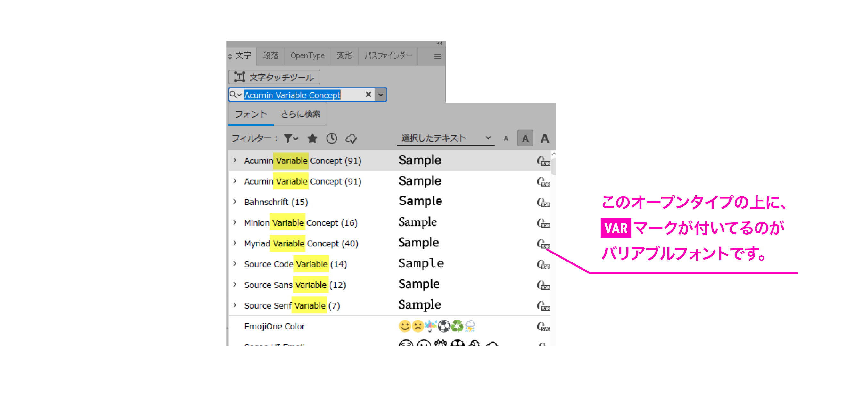Toggle the activated Adobe Fonts cloud filter
The image size is (868, 400).
(x=351, y=138)
